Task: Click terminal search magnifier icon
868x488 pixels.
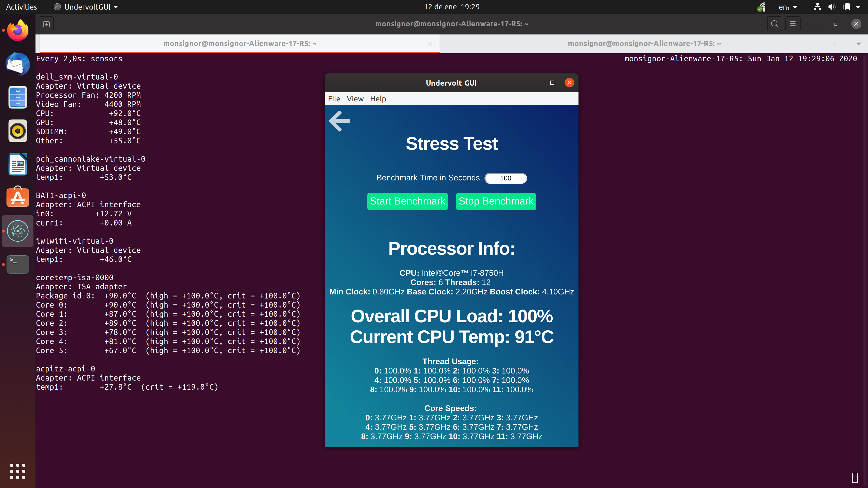Action: point(774,24)
